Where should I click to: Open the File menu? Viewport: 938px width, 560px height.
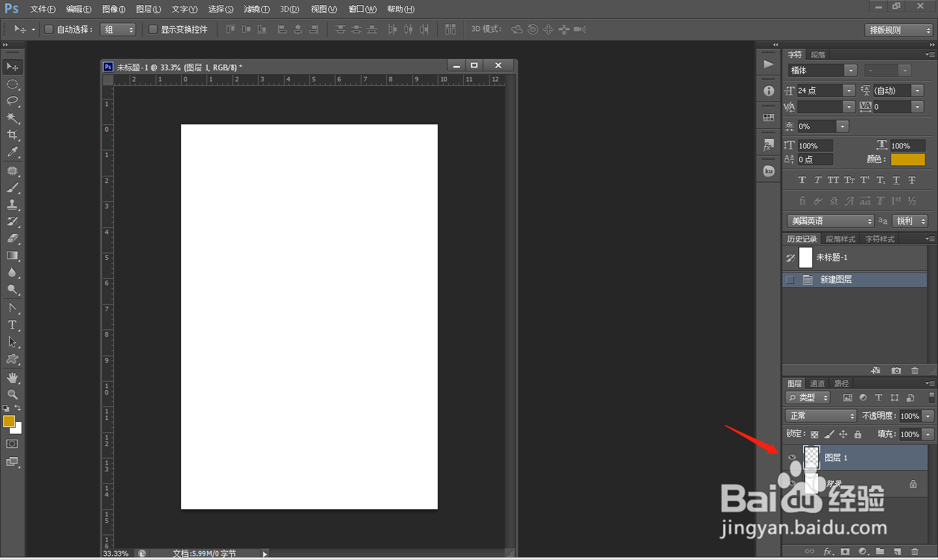pyautogui.click(x=42, y=9)
